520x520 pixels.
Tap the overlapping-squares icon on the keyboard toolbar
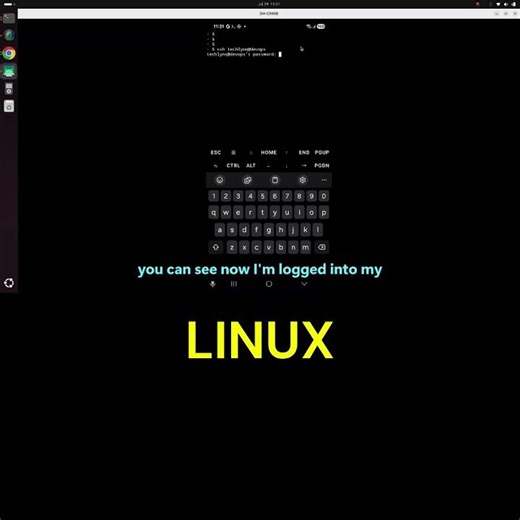click(x=247, y=180)
